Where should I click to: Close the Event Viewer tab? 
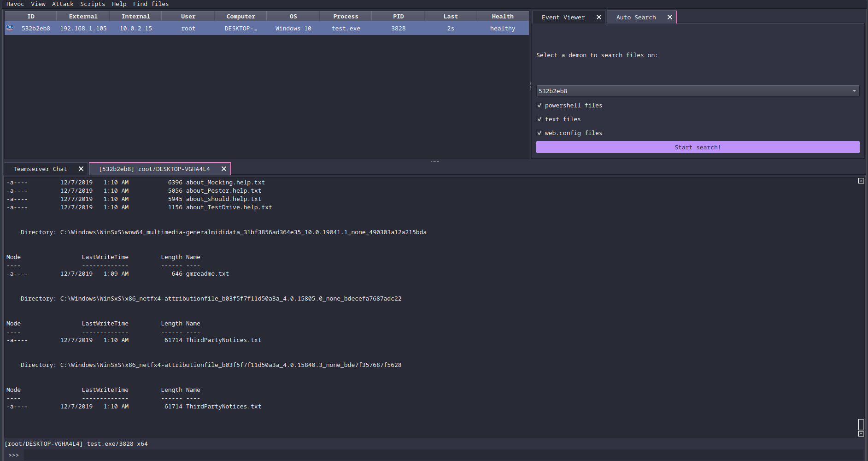point(599,17)
